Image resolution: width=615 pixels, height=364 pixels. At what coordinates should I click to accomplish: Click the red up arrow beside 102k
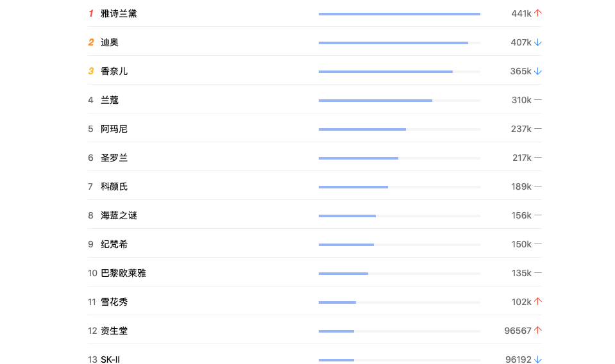(x=538, y=302)
